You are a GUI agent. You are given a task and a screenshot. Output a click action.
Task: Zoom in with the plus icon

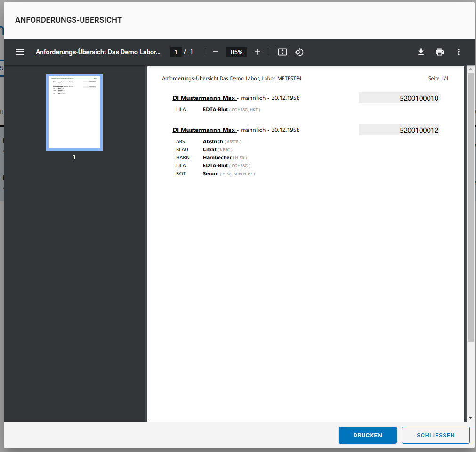(x=258, y=52)
